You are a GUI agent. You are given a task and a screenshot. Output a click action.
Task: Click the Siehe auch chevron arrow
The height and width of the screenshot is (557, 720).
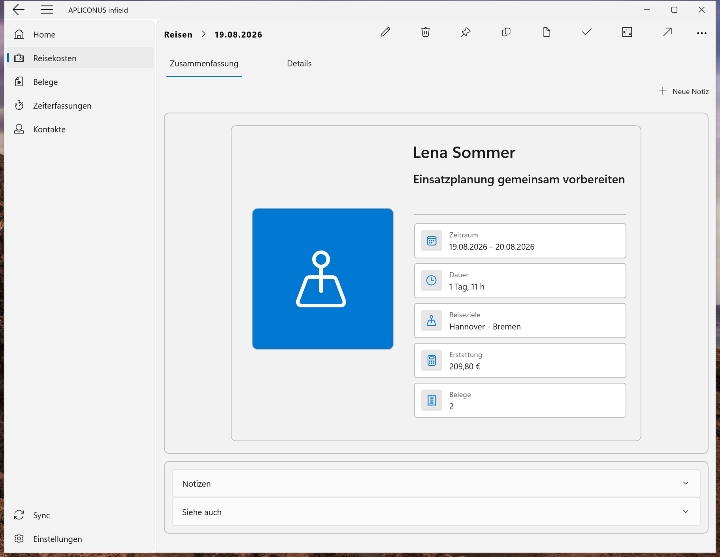[x=686, y=512]
